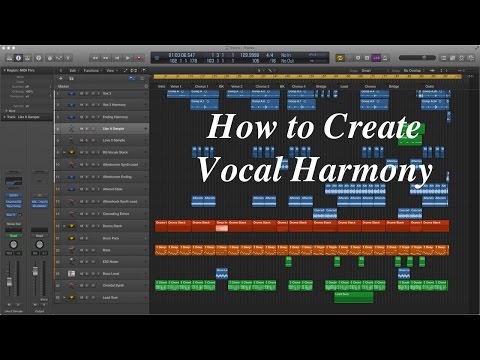
Task: Select the red Drums Stack region at start
Action: 161,226
